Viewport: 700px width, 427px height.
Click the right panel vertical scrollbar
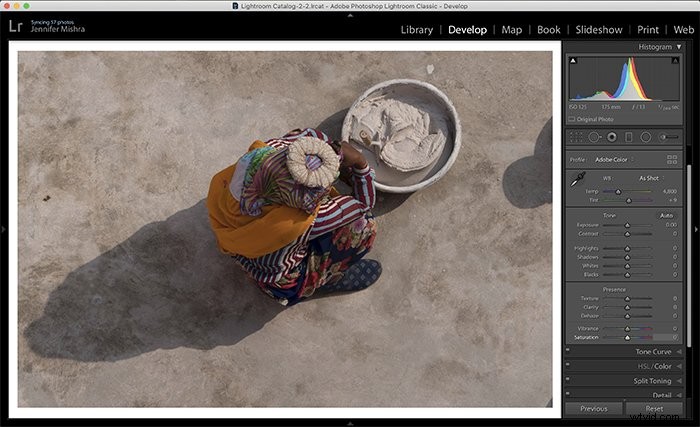tap(689, 255)
